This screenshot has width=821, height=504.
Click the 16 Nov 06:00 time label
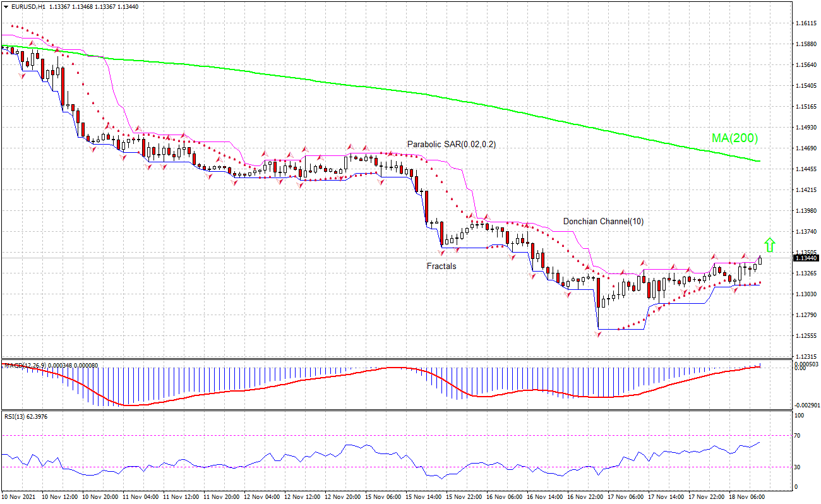[503, 497]
